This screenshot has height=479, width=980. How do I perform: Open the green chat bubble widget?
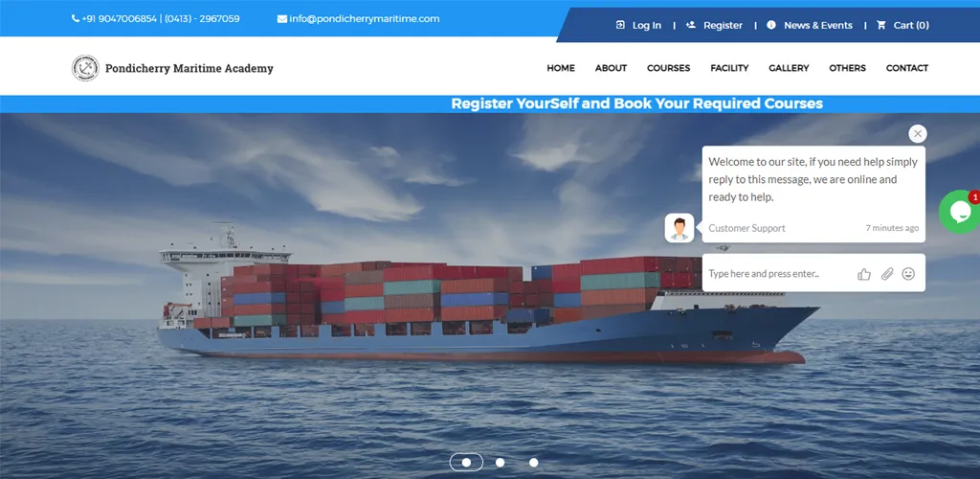tap(960, 213)
